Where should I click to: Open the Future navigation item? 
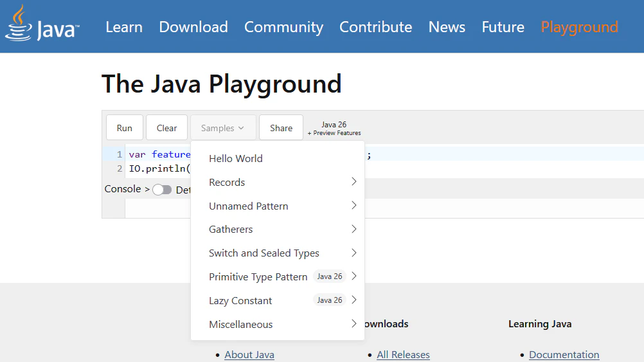pos(503,27)
